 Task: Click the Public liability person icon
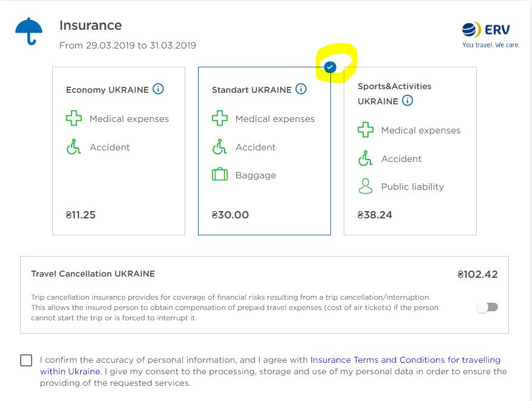365,186
